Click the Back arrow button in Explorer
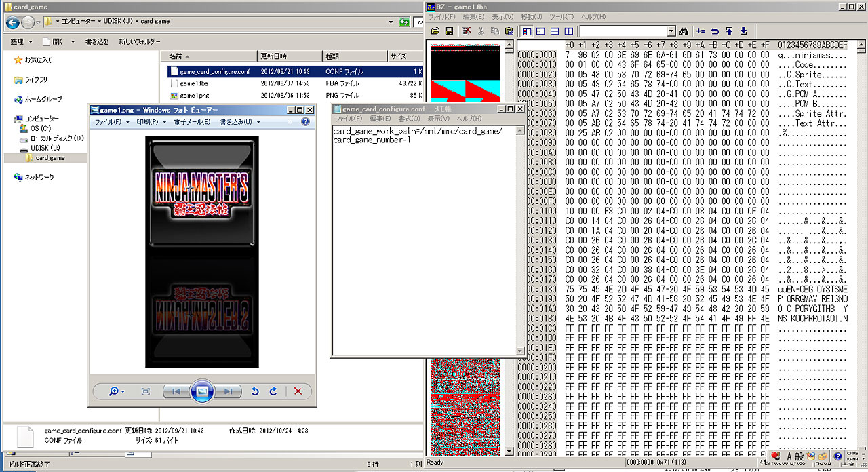Screen dimensions: 868x472 tap(13, 22)
